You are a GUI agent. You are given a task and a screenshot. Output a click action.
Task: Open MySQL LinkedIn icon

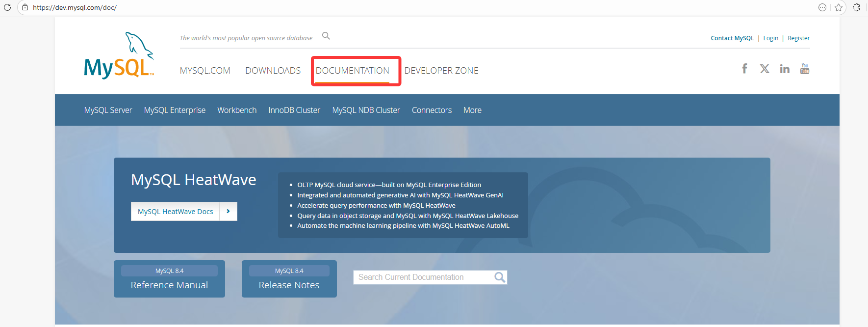pyautogui.click(x=785, y=69)
